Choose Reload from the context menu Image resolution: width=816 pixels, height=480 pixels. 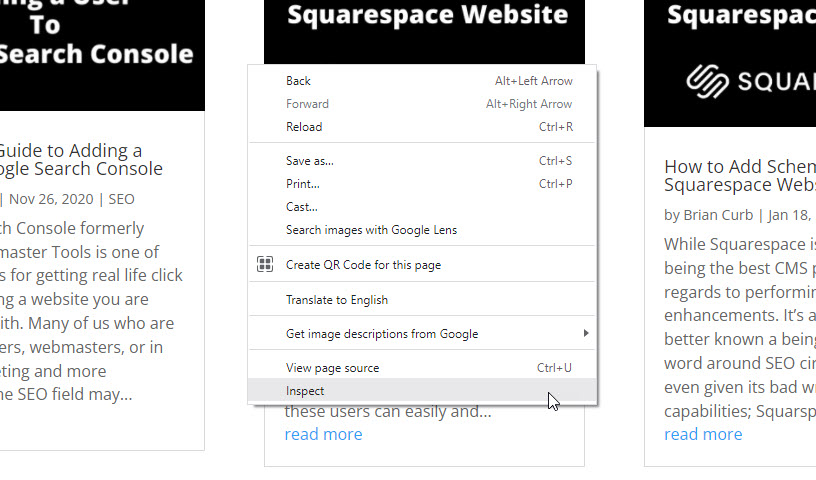[x=422, y=127]
